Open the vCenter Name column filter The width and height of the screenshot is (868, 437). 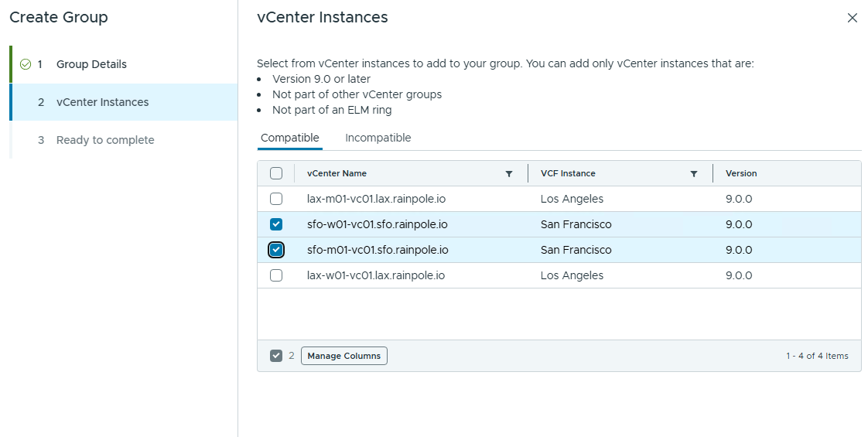coord(508,174)
